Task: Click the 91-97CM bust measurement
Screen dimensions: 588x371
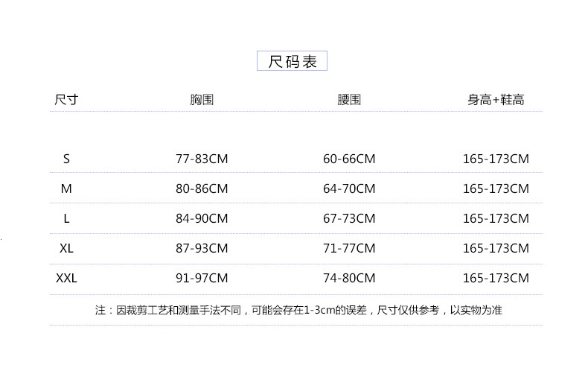Action: pyautogui.click(x=202, y=278)
